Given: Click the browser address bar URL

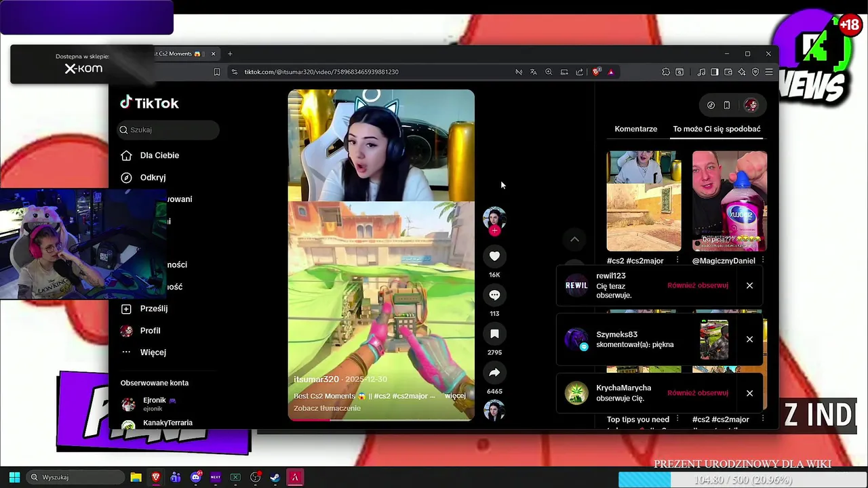Looking at the screenshot, I should [321, 72].
